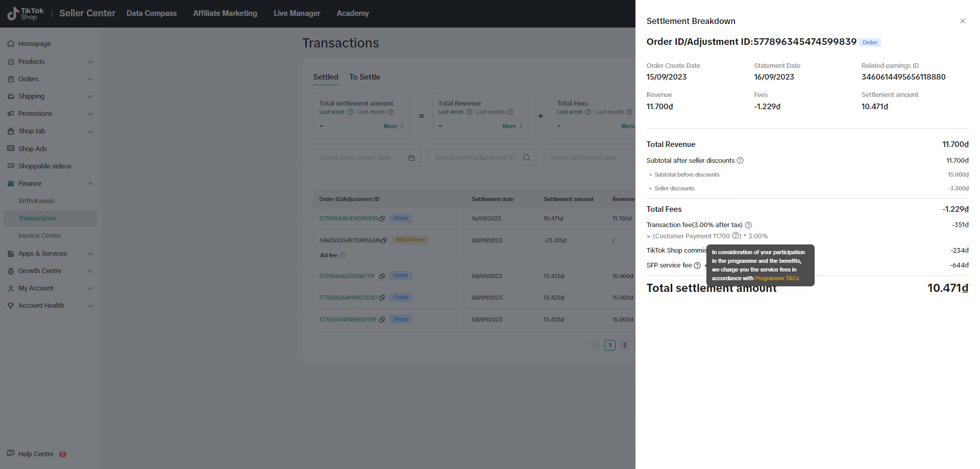Go to page 2 of transactions
The height and width of the screenshot is (469, 980).
pyautogui.click(x=624, y=345)
